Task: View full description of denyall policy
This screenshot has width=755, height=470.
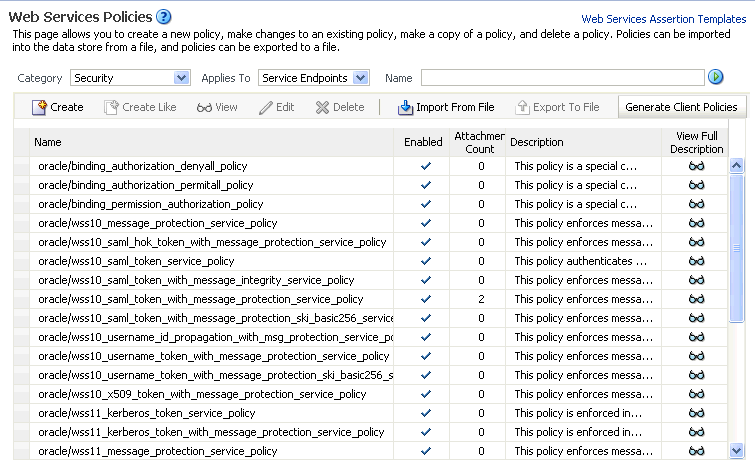Action: pos(696,166)
